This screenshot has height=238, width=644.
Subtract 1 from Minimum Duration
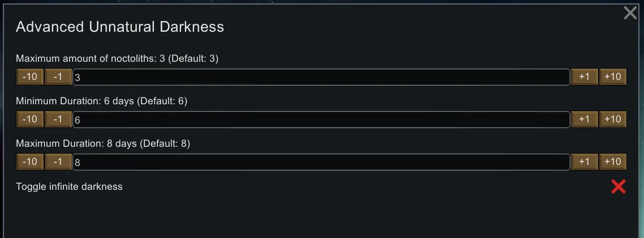click(x=58, y=119)
